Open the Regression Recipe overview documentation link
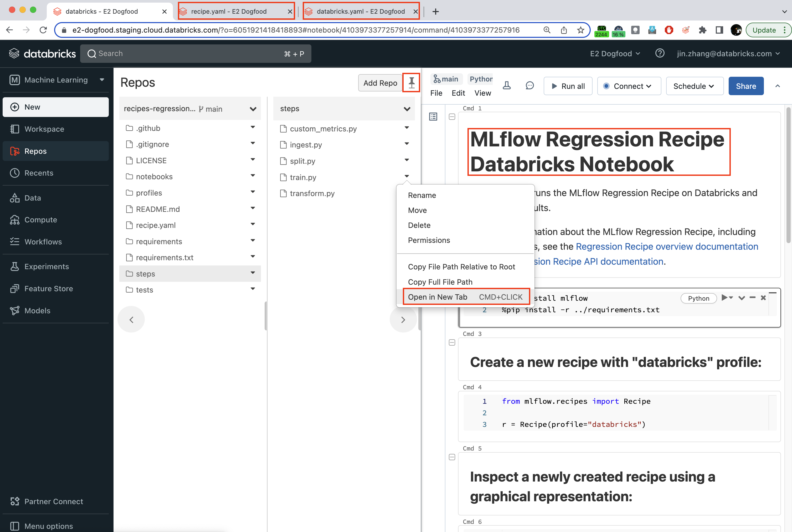This screenshot has width=792, height=532. click(666, 246)
